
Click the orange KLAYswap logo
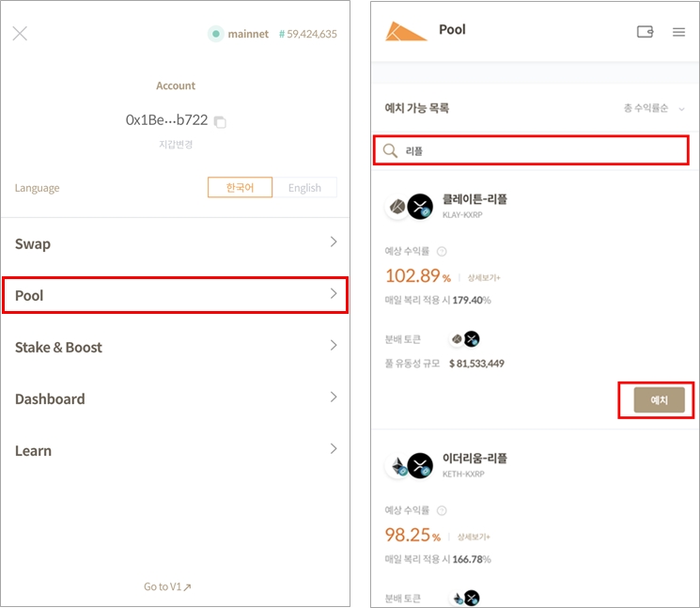(406, 31)
